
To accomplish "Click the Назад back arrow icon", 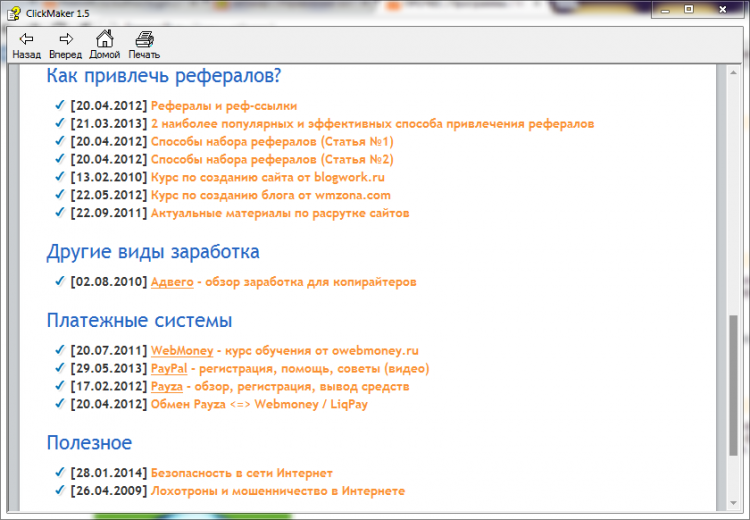I will tap(26, 39).
